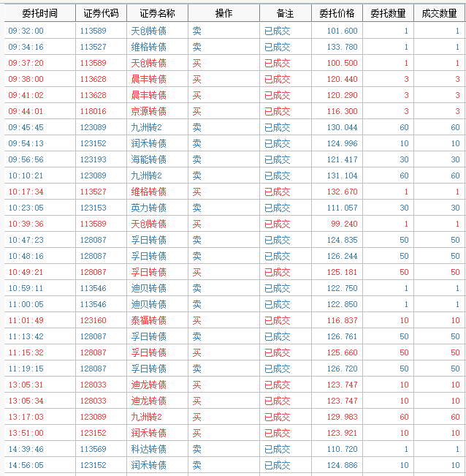This screenshot has width=466, height=476.
Task: Sort by 委托价格 column header
Action: click(337, 13)
